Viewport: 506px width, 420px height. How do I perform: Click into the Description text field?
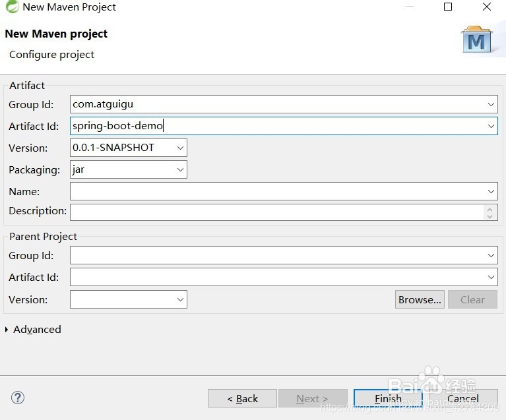pyautogui.click(x=277, y=212)
